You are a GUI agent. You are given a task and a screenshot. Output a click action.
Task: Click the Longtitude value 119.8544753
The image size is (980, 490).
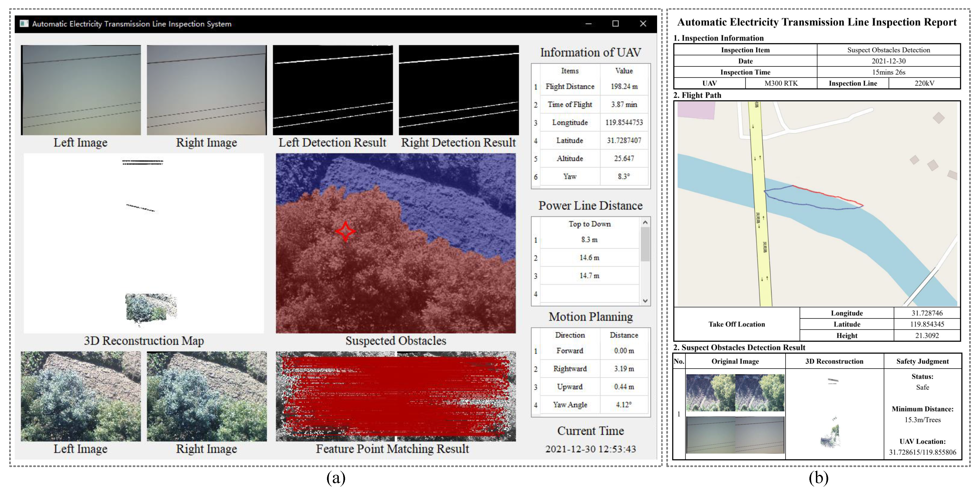tap(624, 122)
